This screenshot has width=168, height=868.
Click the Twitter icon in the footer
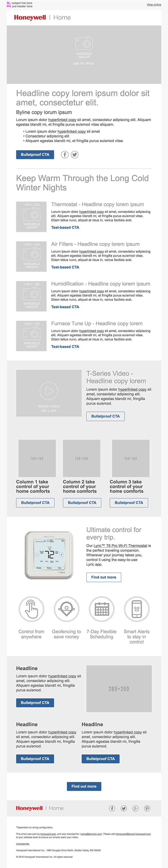click(124, 808)
